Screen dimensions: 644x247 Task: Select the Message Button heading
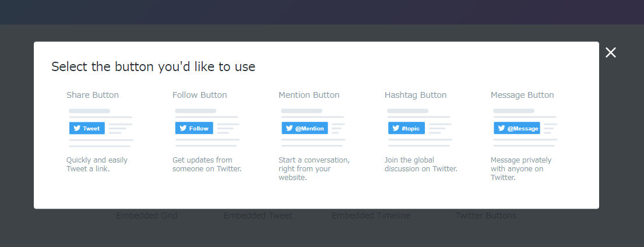522,95
